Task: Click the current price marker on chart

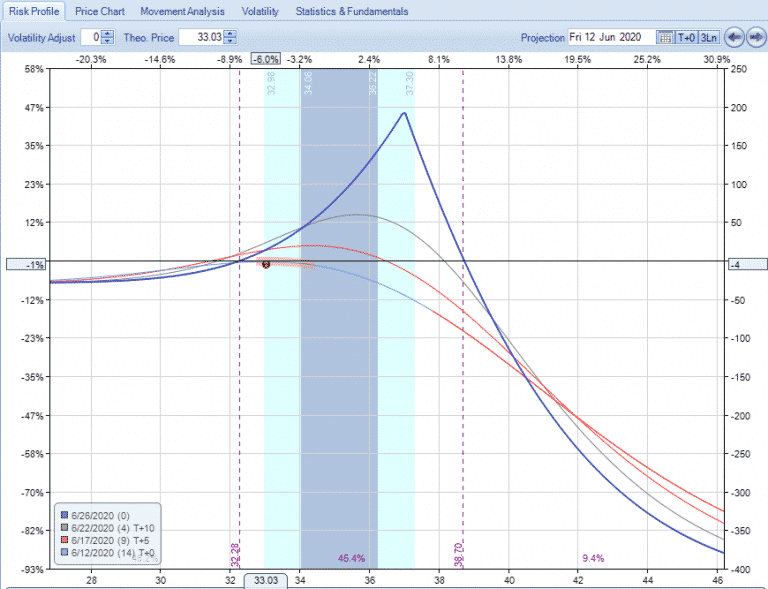Action: point(266,264)
